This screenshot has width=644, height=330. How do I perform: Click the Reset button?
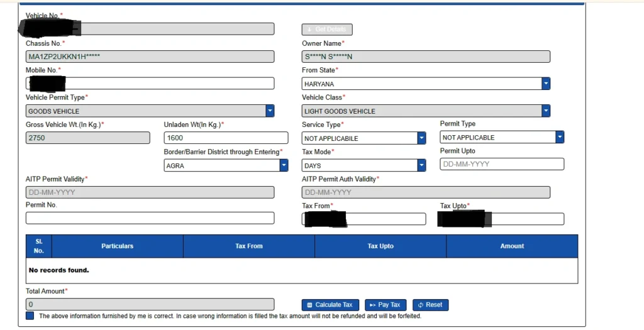click(430, 305)
